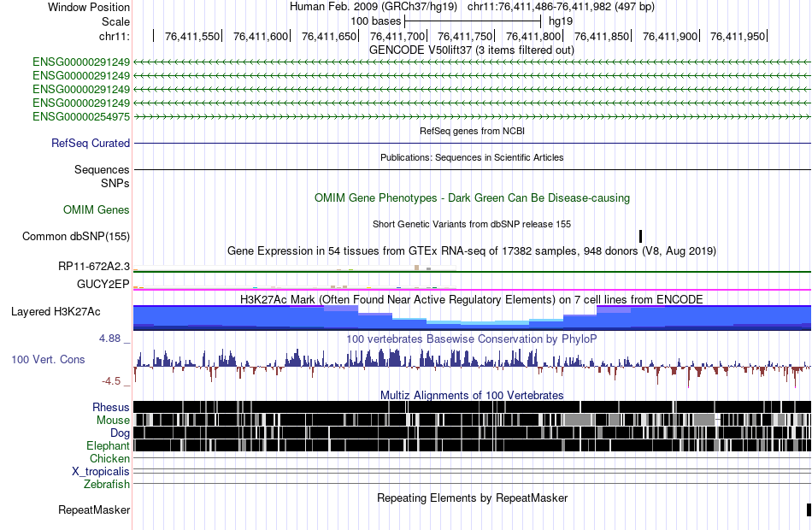Select the GUCY2EP GTEx label
The width and height of the screenshot is (812, 530).
pyautogui.click(x=103, y=284)
